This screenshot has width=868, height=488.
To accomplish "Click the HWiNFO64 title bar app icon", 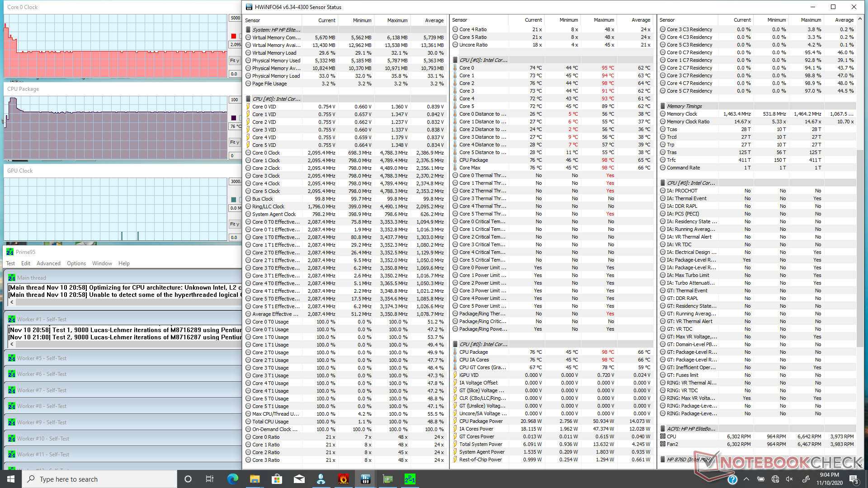I will pyautogui.click(x=249, y=7).
